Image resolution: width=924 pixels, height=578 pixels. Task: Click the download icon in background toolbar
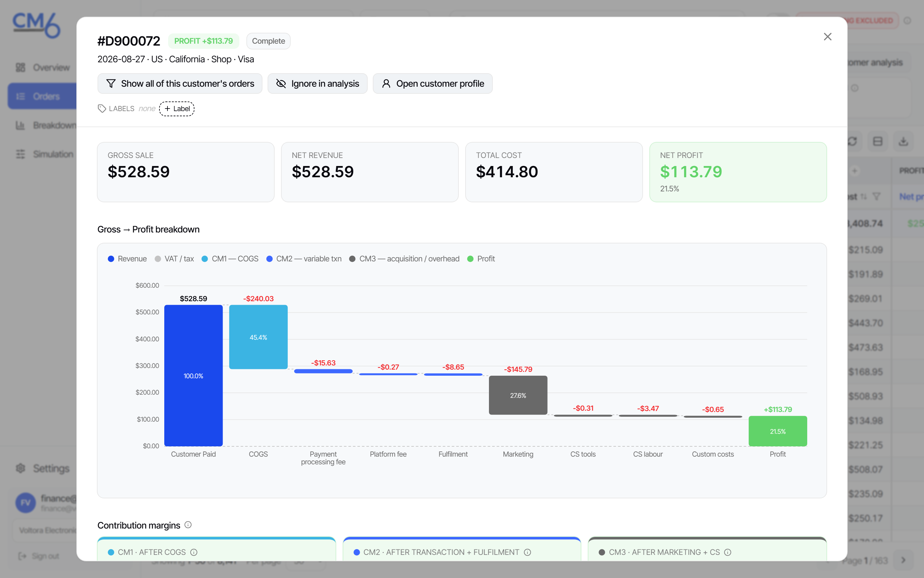coord(903,141)
